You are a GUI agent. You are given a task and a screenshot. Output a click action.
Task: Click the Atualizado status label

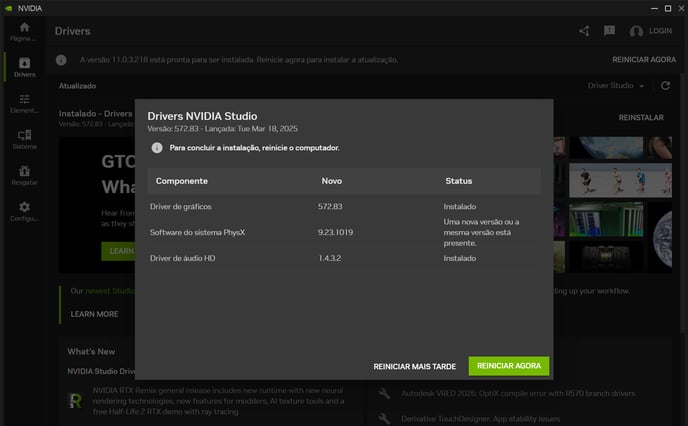[77, 86]
